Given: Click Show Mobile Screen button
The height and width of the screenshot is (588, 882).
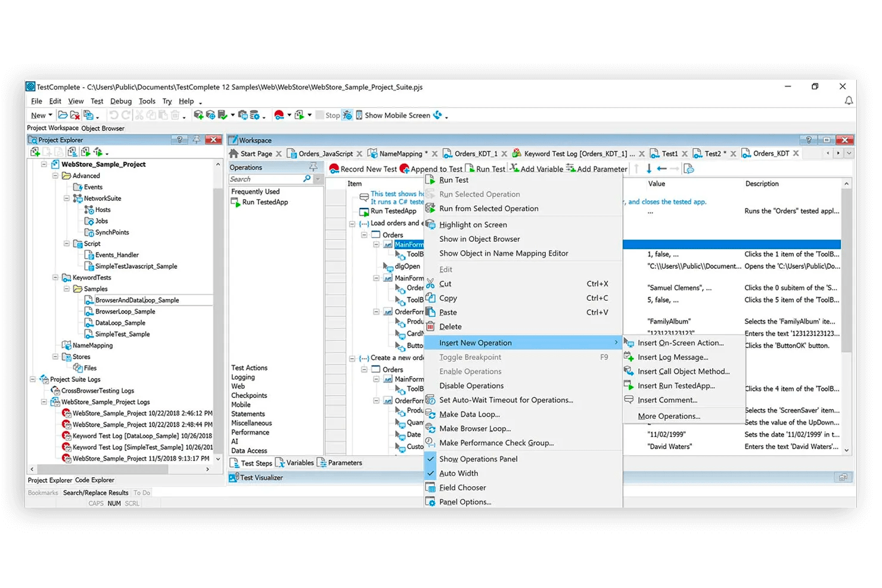Looking at the screenshot, I should tap(397, 115).
